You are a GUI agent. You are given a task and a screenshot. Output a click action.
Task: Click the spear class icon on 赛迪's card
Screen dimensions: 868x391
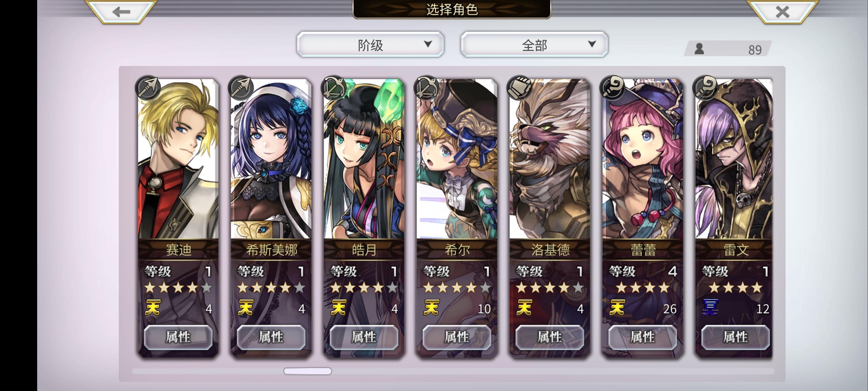pos(148,88)
